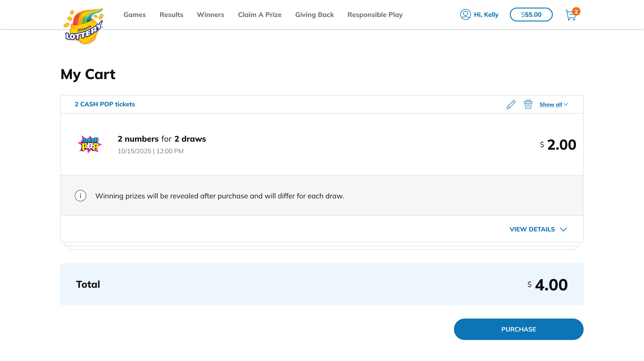The image size is (644, 361).
Task: Click the $55.00 account balance button
Action: [531, 14]
